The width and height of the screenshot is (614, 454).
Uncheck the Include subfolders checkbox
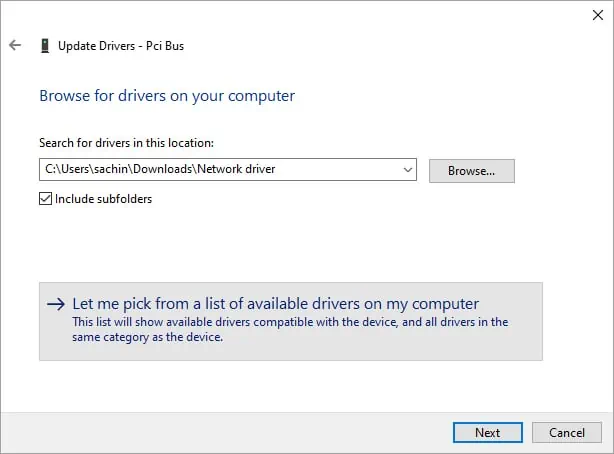pyautogui.click(x=45, y=199)
